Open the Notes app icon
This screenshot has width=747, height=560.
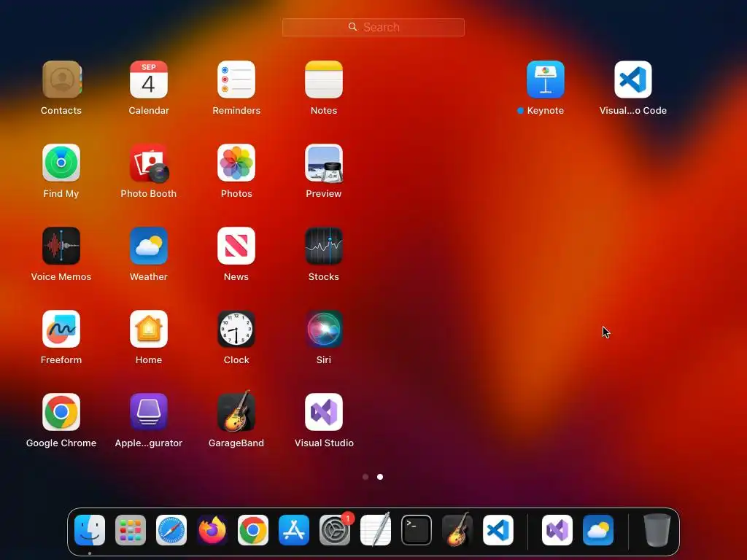pos(324,79)
